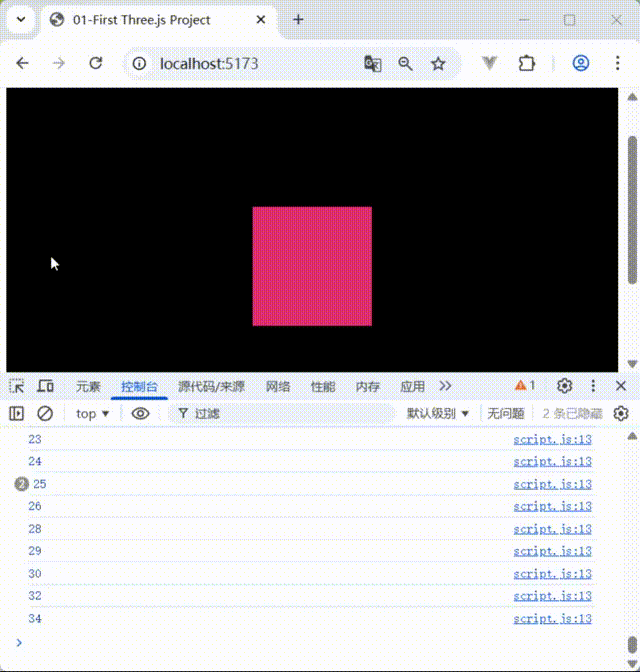This screenshot has width=640, height=672.
Task: Toggle the console sidebar
Action: (x=17, y=414)
